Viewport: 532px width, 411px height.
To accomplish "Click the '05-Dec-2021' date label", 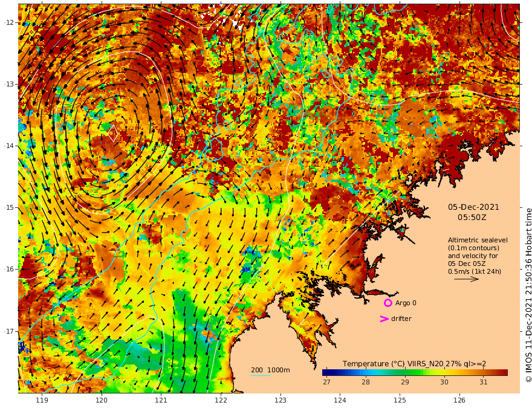I will tap(473, 207).
